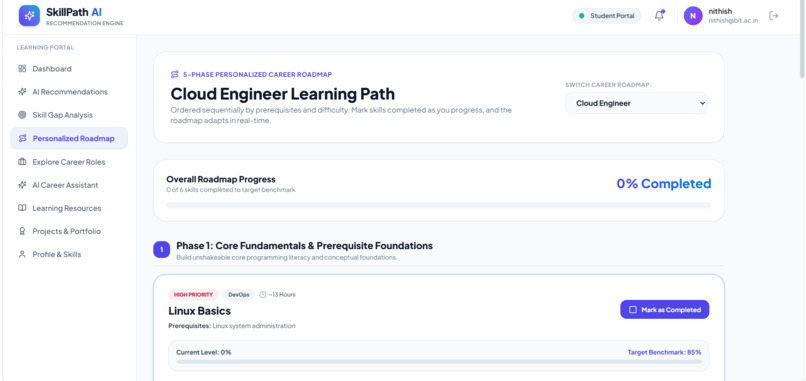
Task: Open notifications bell icon
Action: pyautogui.click(x=659, y=15)
